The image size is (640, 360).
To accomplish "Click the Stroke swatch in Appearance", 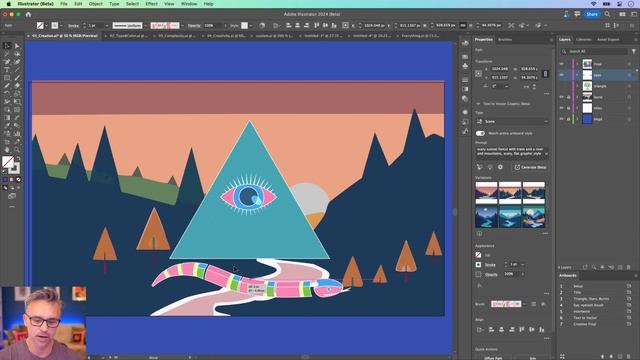I will (x=478, y=264).
